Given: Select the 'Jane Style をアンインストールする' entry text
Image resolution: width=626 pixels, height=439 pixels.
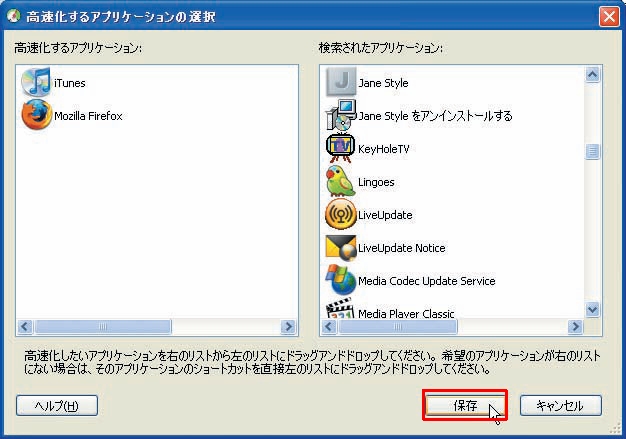Looking at the screenshot, I should pos(435,116).
